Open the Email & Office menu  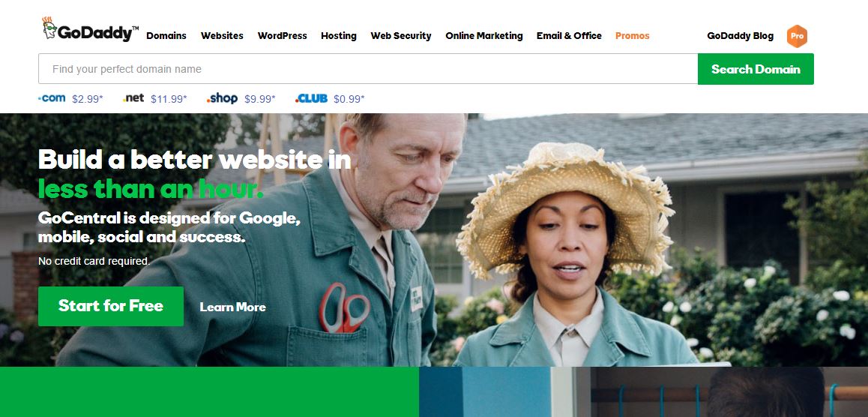click(569, 35)
